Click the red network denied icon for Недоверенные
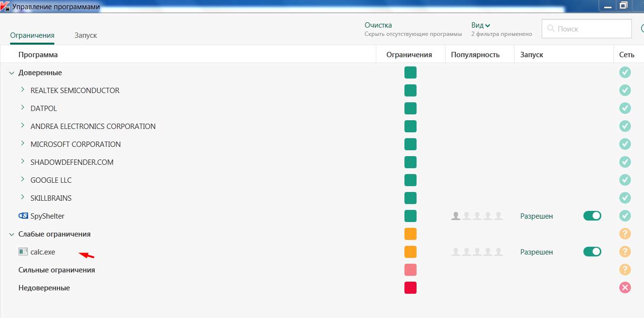The image size is (644, 318). pyautogui.click(x=625, y=287)
